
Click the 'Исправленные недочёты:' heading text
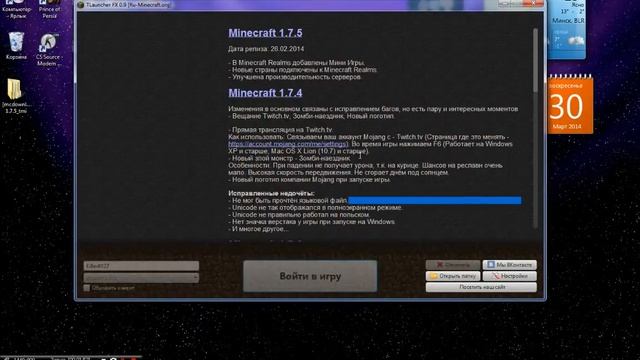tap(271, 193)
